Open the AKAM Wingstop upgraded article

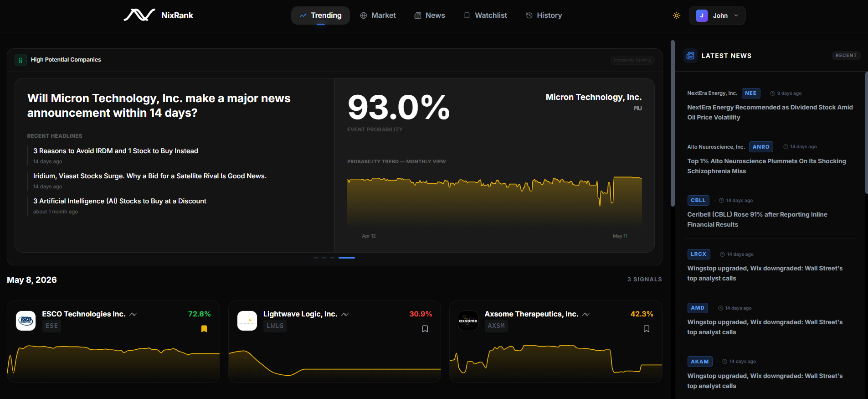(x=765, y=381)
